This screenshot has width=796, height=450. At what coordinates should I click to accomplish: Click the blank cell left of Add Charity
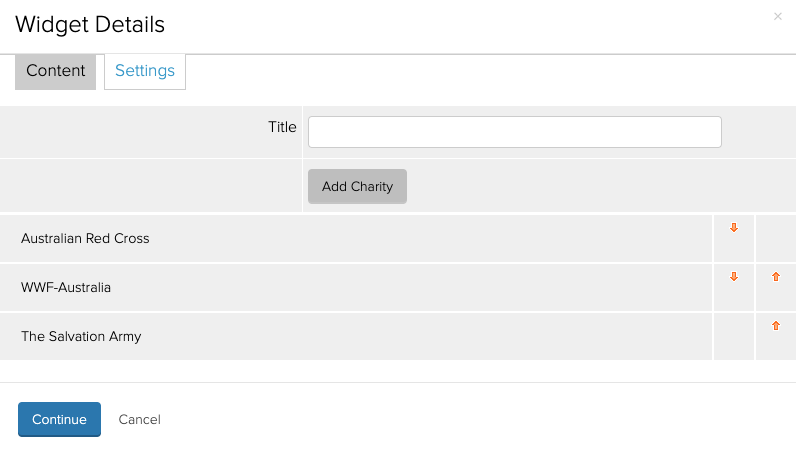pyautogui.click(x=150, y=187)
